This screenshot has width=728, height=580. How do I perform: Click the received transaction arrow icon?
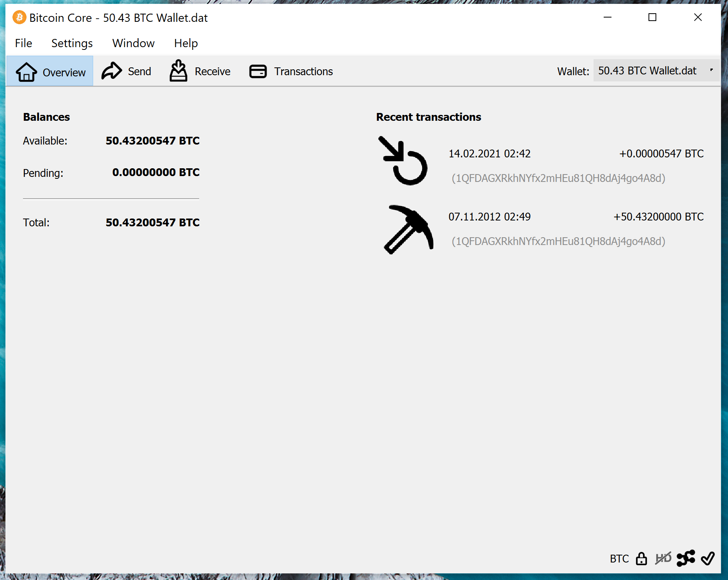403,161
